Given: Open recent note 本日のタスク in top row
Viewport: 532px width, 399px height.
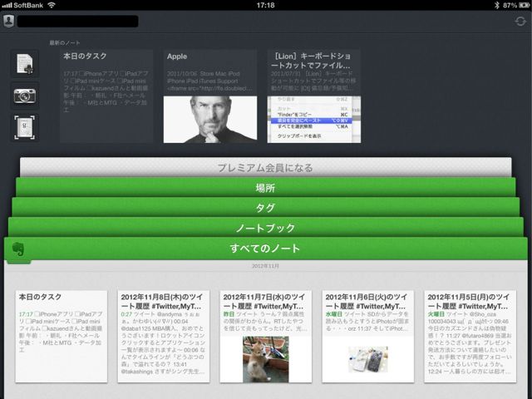Looking at the screenshot, I should 106,96.
